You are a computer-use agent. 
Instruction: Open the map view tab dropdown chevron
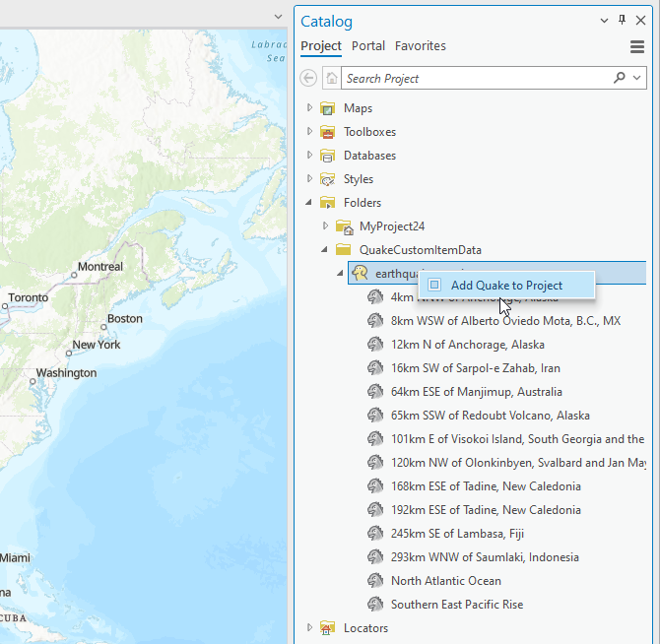click(x=278, y=17)
